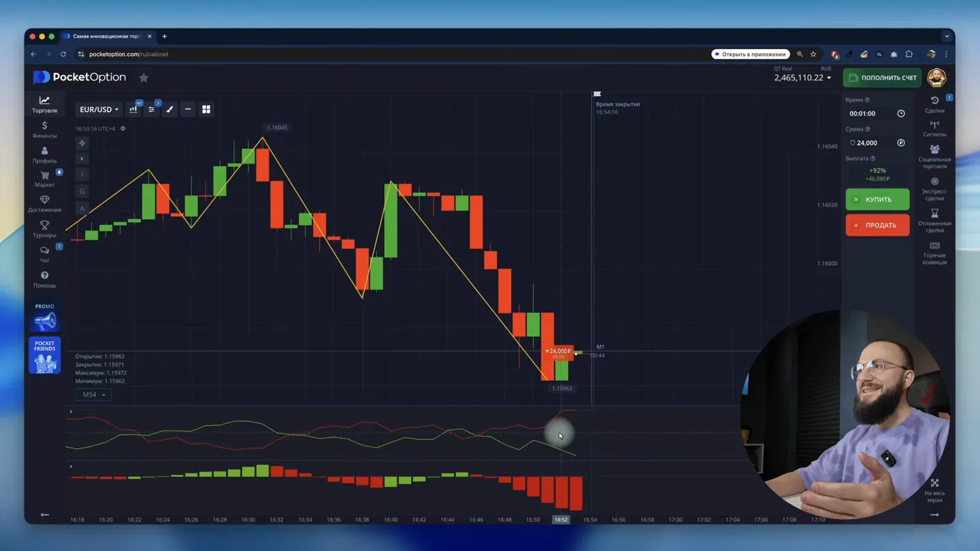The height and width of the screenshot is (551, 980).
Task: Open Достижения achievements section
Action: coord(45,204)
